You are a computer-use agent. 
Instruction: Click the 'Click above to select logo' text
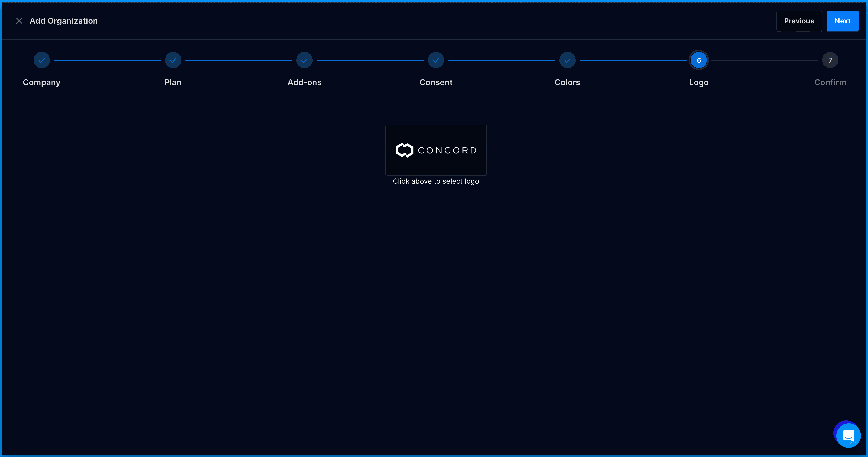pos(436,181)
